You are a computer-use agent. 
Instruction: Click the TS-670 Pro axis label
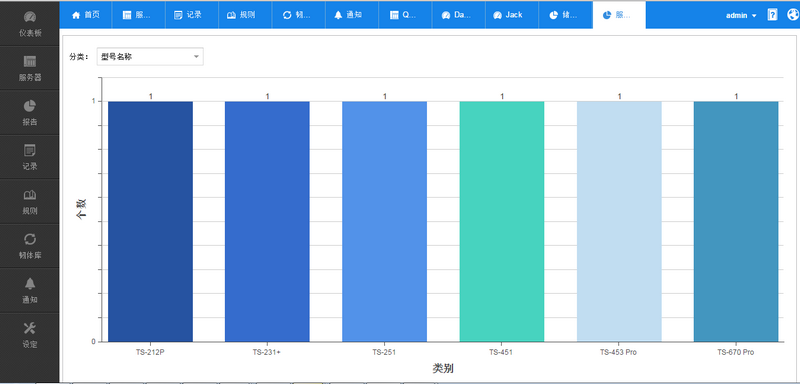735,352
